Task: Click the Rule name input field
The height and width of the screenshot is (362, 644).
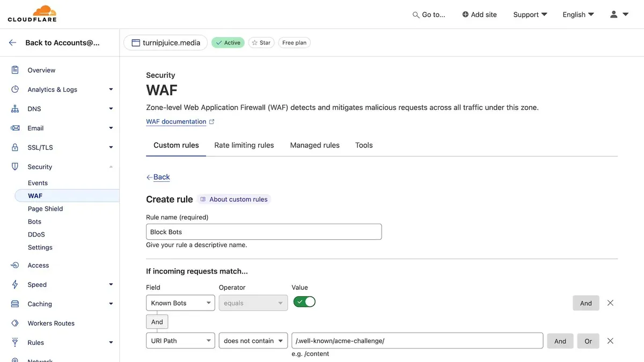Action: (x=264, y=232)
